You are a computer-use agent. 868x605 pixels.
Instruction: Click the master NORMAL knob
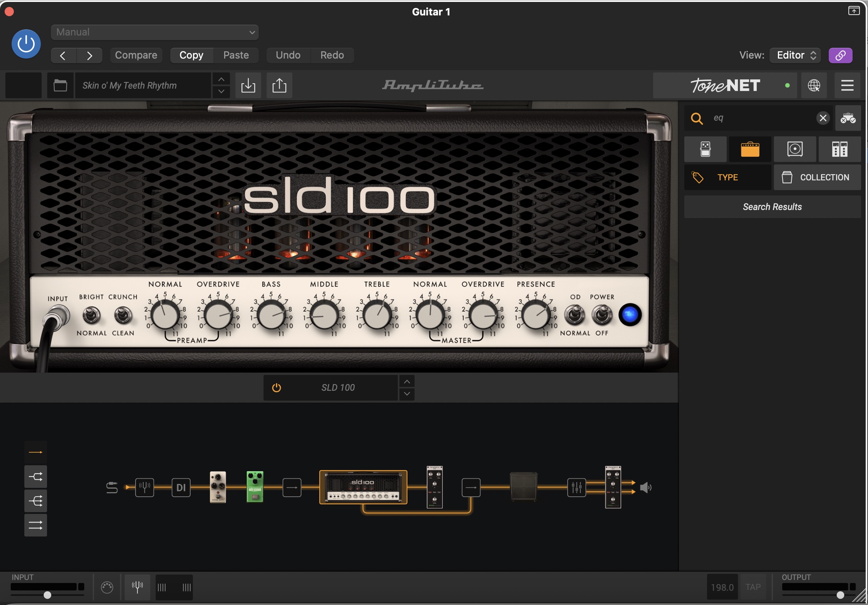tap(430, 315)
